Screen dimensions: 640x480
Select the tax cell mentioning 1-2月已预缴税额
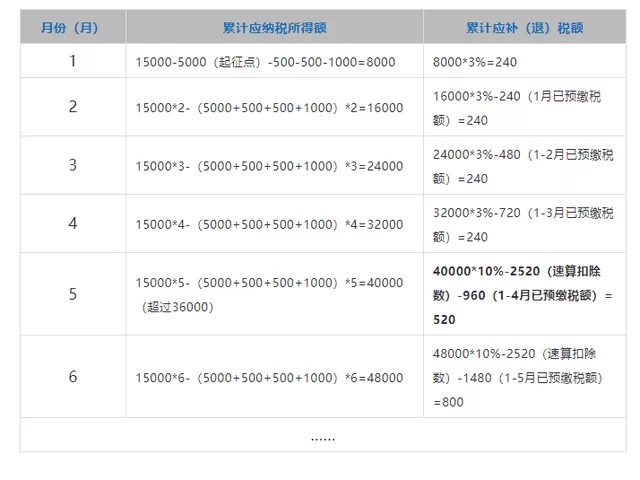coord(515,165)
